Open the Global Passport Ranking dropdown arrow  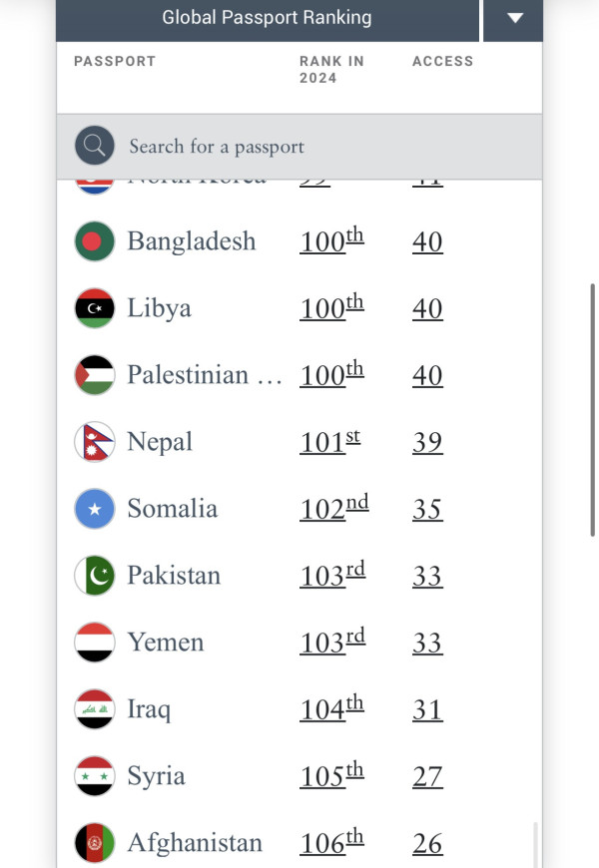[514, 18]
